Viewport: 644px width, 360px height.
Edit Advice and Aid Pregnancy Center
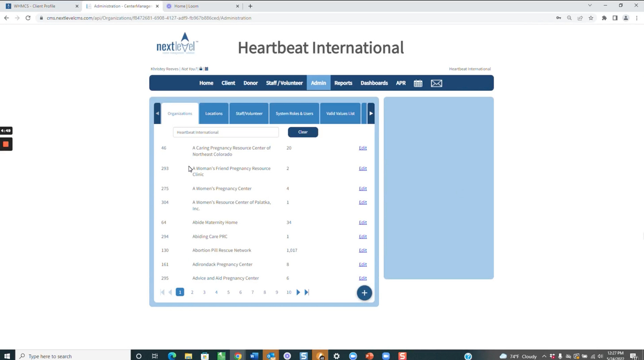[x=363, y=278]
